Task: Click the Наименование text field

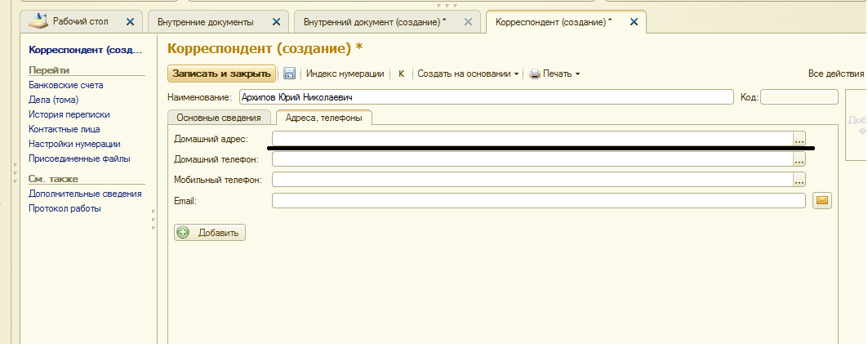Action: pyautogui.click(x=486, y=97)
